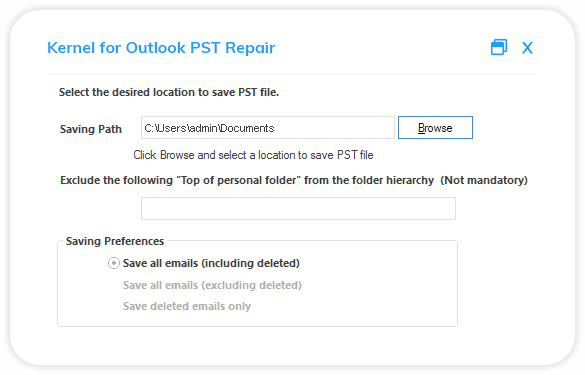This screenshot has width=585, height=375.
Task: Click the '(Not mandatory)' text
Action: [x=484, y=180]
